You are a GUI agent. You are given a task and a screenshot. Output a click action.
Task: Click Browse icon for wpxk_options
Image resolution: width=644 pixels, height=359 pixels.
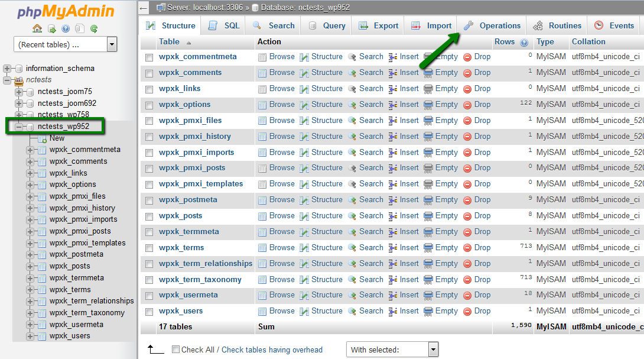pos(262,105)
